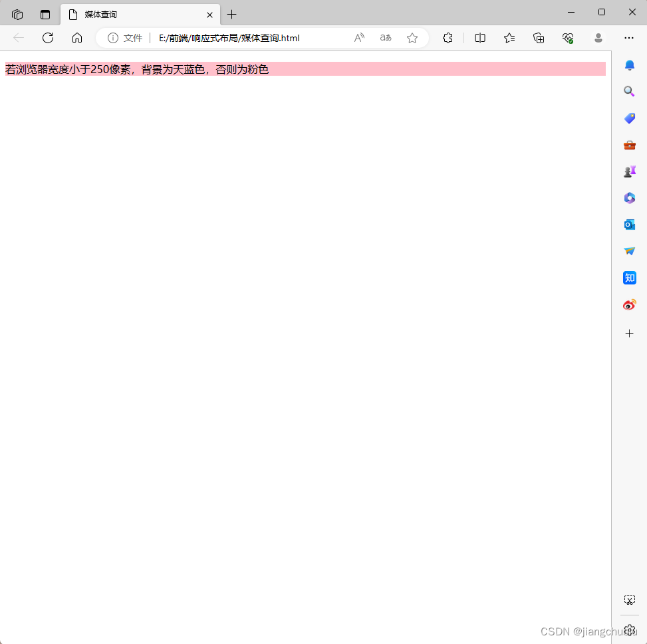Screen dimensions: 647x644
Task: Open Microsoft 365 in sidebar
Action: tap(629, 198)
